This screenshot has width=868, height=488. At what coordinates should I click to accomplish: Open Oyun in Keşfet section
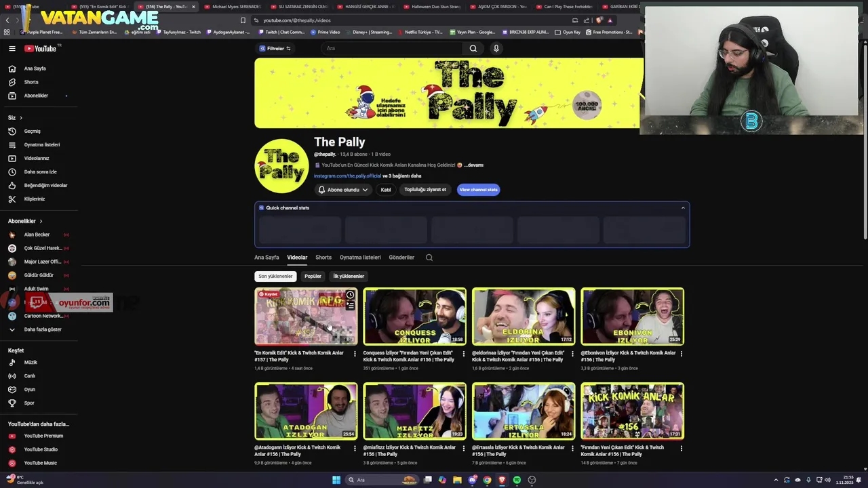pos(30,390)
